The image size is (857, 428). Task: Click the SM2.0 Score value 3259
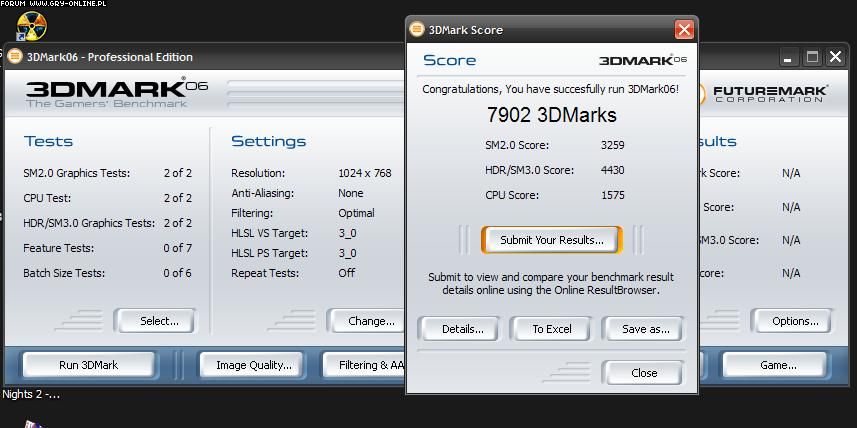click(x=612, y=145)
